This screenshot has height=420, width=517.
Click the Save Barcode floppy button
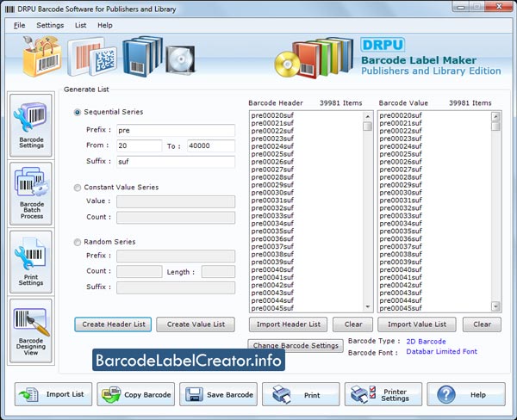(218, 394)
